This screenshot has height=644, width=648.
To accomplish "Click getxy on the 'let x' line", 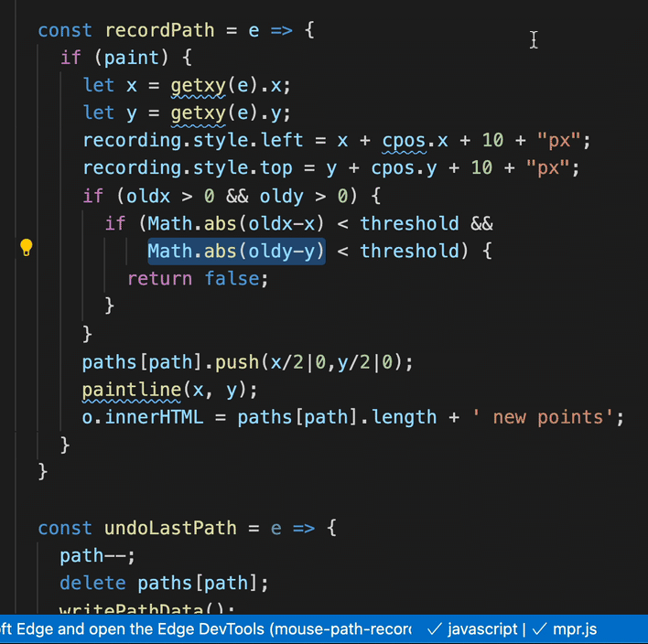I will point(198,85).
